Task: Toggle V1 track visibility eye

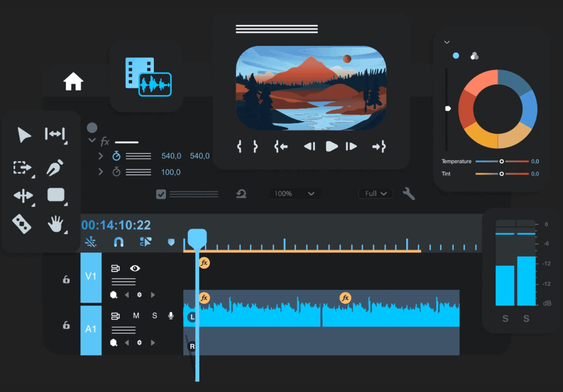Action: click(x=135, y=268)
